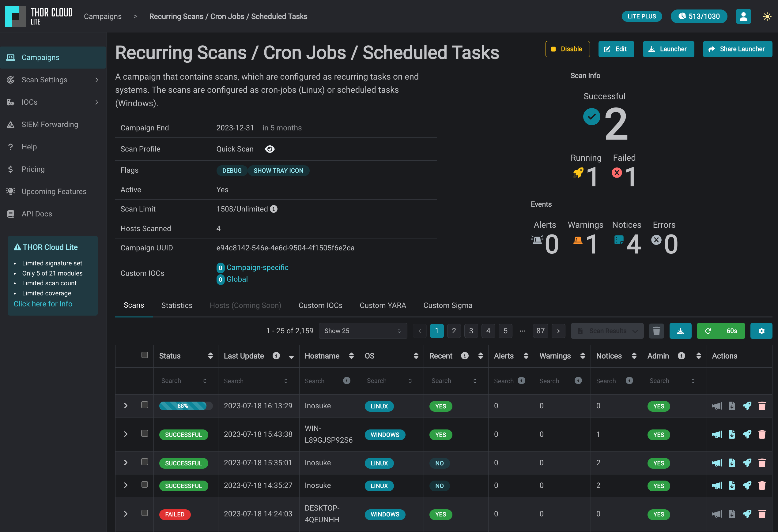Image resolution: width=778 pixels, height=532 pixels.
Task: Click the teal download button above the table
Action: [x=680, y=331]
